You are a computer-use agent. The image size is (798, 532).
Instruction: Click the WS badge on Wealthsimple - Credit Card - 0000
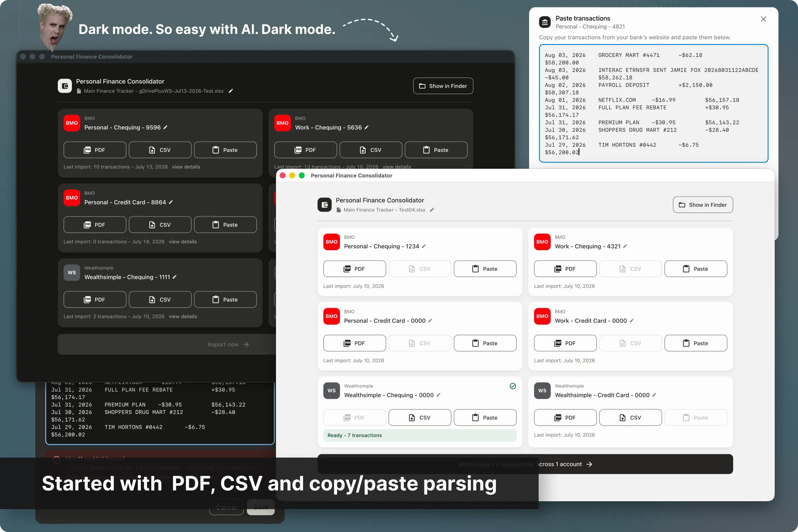point(542,391)
